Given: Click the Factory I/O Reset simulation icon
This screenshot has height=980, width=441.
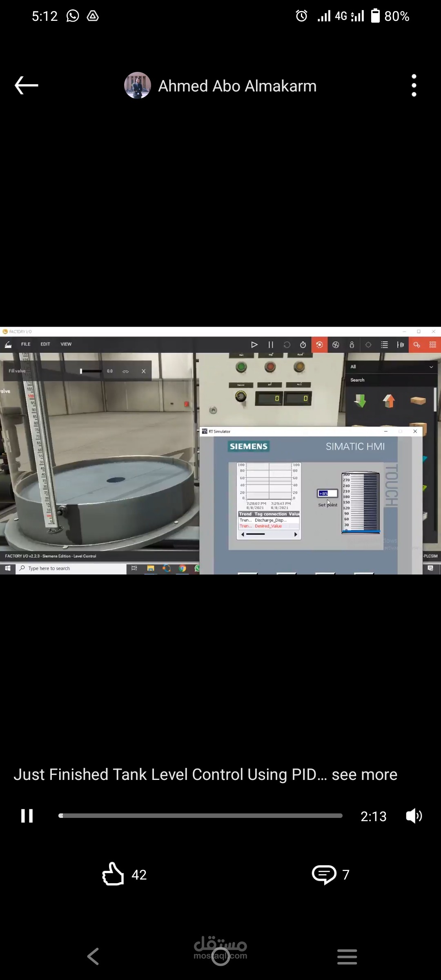Looking at the screenshot, I should coord(287,345).
